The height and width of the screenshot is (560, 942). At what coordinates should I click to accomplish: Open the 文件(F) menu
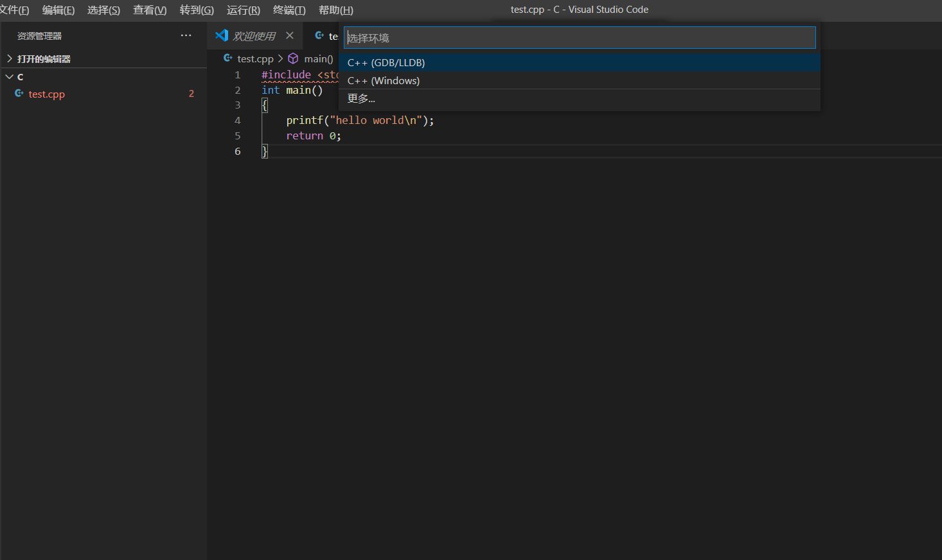pos(14,10)
